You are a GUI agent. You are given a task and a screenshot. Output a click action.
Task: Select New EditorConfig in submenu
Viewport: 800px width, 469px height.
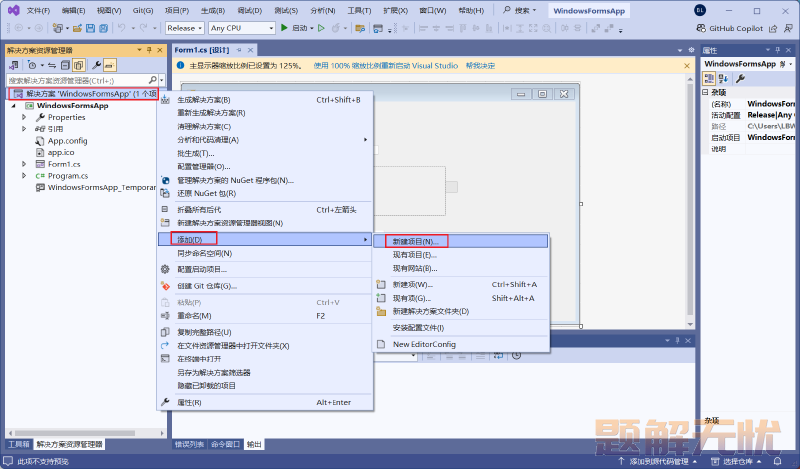(461, 344)
